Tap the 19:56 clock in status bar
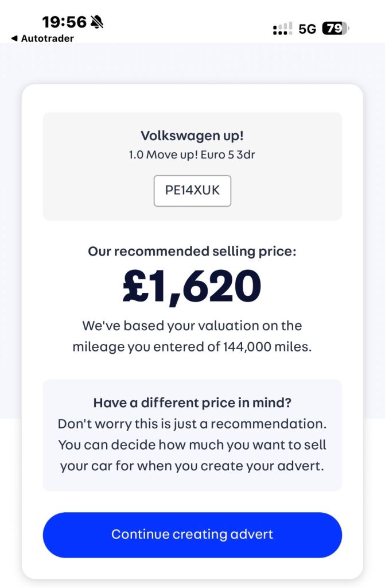This screenshot has width=385, height=588. point(64,22)
